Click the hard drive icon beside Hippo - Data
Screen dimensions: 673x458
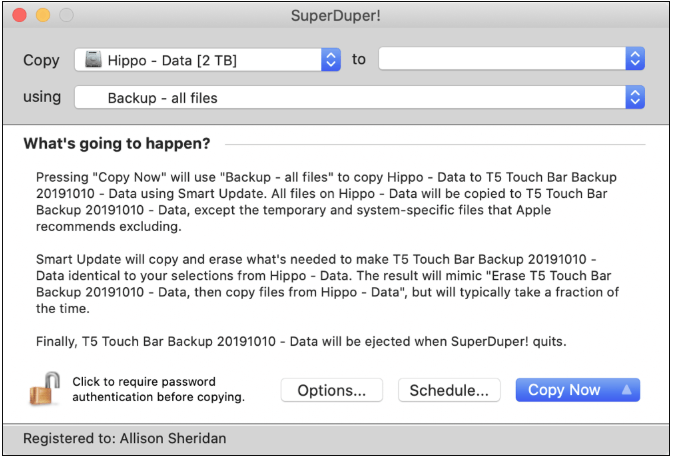tap(93, 60)
